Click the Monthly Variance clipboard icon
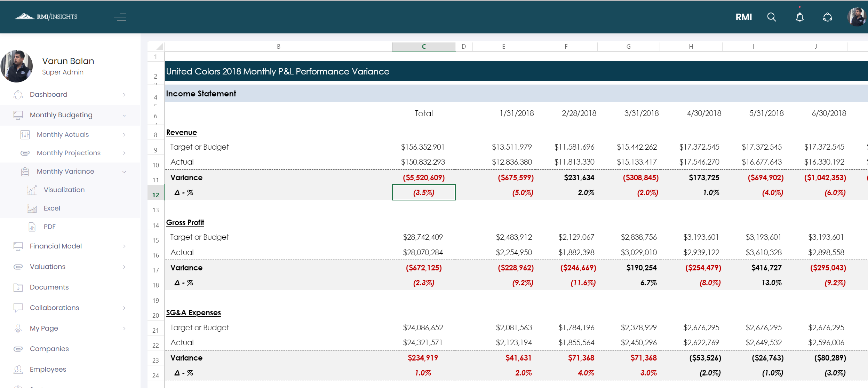The height and width of the screenshot is (388, 868). coord(25,172)
